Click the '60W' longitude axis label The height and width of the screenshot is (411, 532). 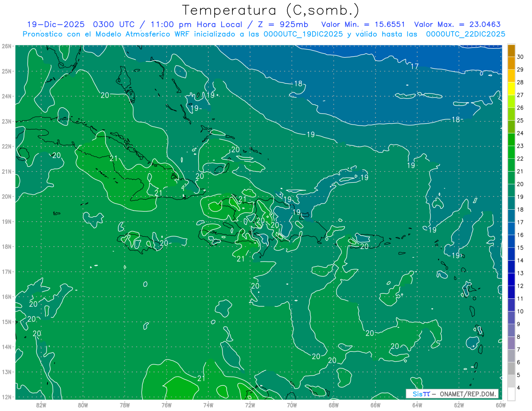tap(501, 404)
